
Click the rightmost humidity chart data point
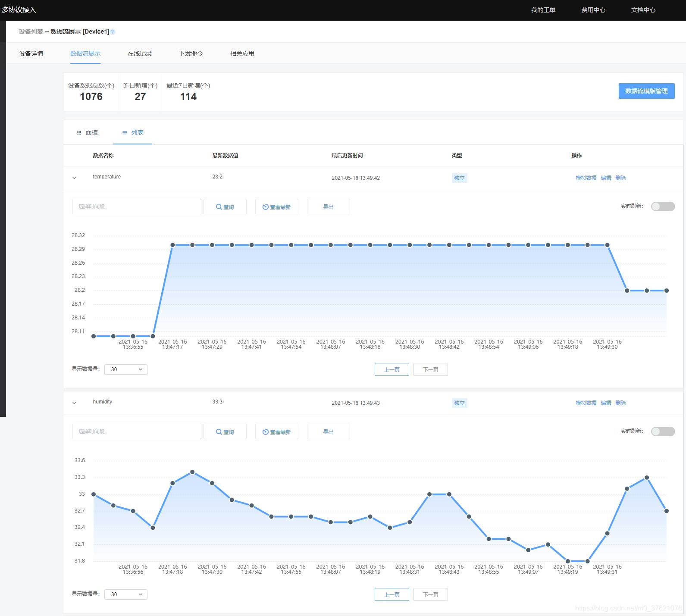(x=667, y=511)
